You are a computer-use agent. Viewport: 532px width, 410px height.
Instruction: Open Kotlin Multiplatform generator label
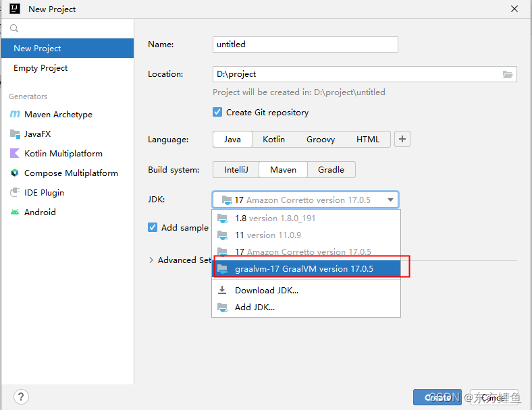pos(63,154)
